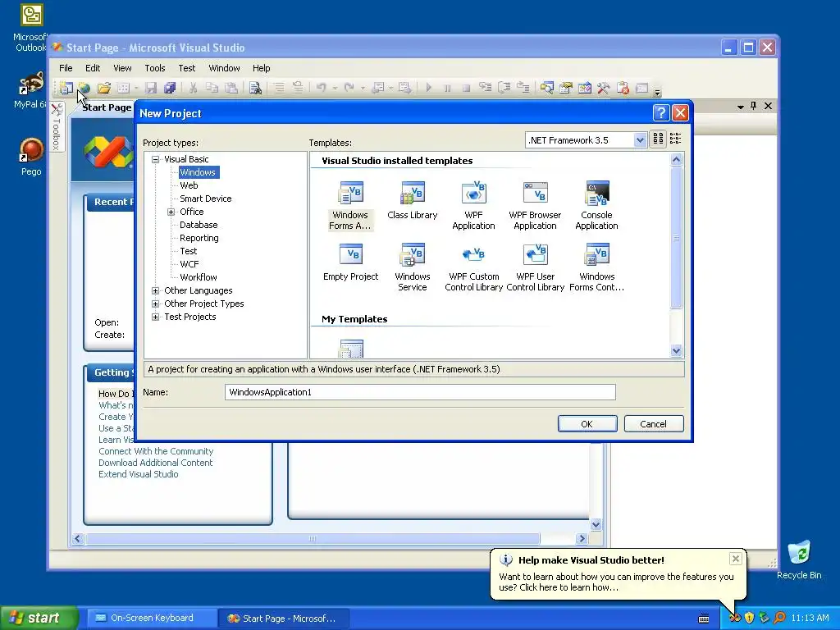
Task: Dismiss the Help make Visual Studio better balloon
Action: point(736,559)
